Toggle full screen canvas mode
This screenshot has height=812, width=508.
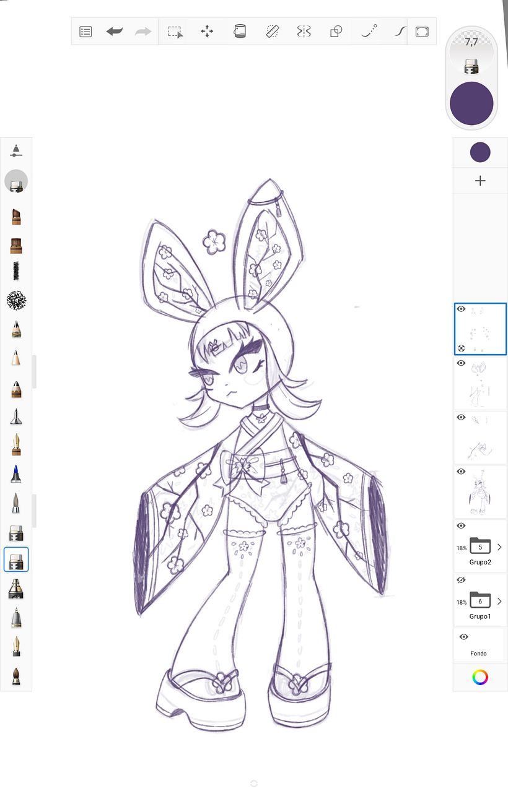click(422, 32)
